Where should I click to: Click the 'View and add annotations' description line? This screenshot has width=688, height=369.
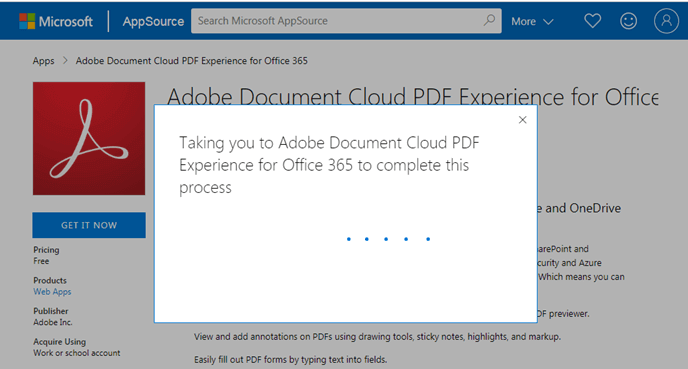coord(377,337)
